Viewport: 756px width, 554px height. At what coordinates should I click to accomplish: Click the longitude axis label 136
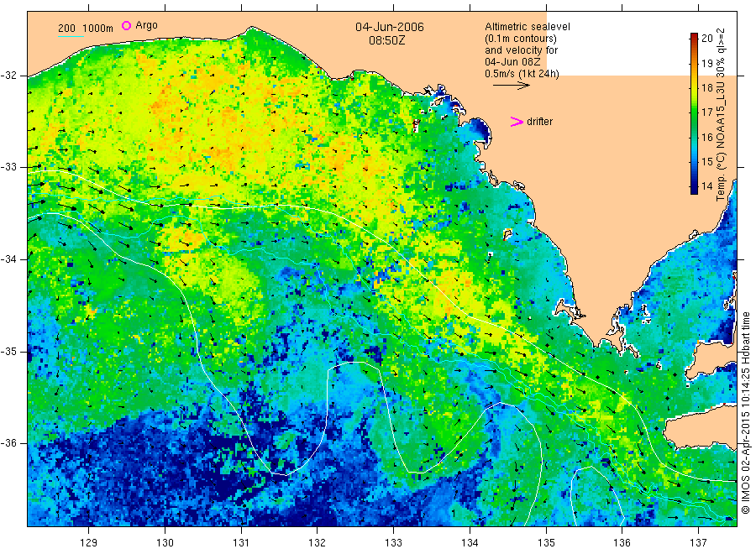[622, 542]
